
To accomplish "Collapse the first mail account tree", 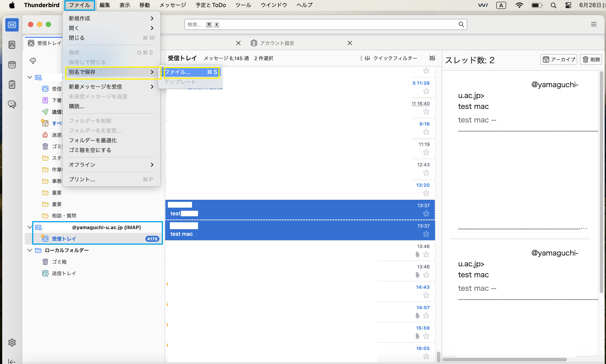I will point(30,77).
